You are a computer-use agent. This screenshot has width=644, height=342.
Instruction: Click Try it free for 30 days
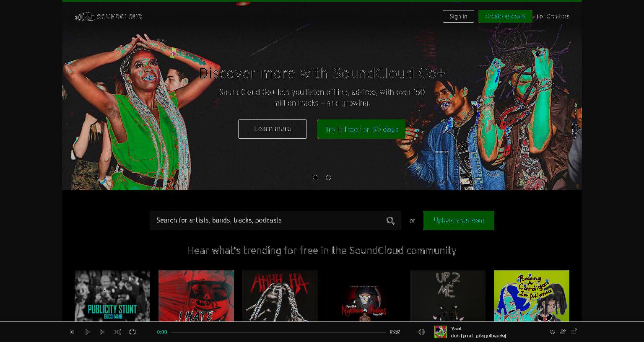361,129
